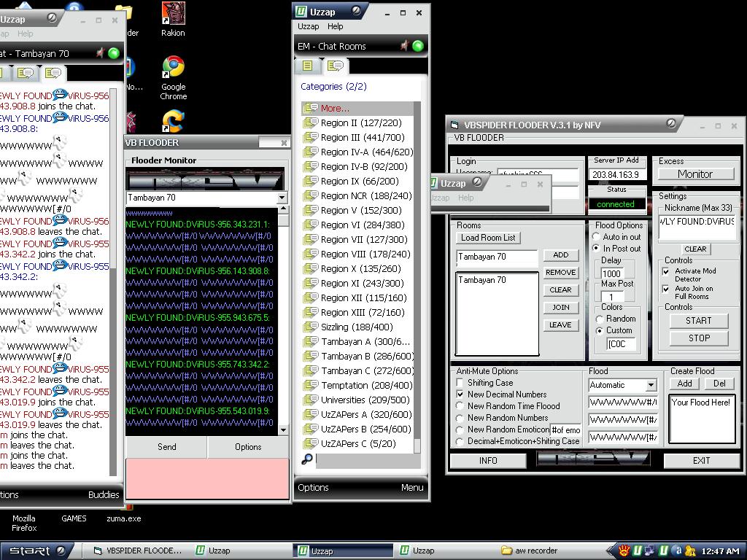Click the Universities room icon

[311, 400]
